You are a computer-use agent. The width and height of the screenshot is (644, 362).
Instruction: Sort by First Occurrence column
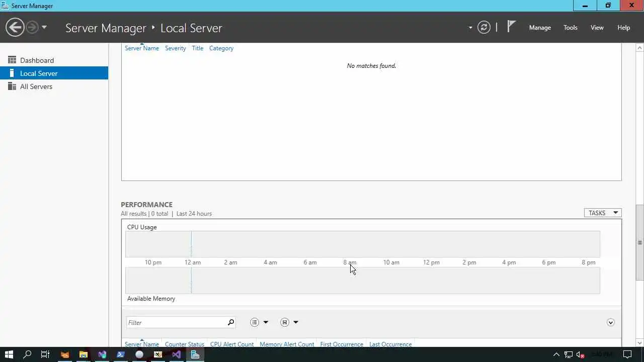pos(342,344)
